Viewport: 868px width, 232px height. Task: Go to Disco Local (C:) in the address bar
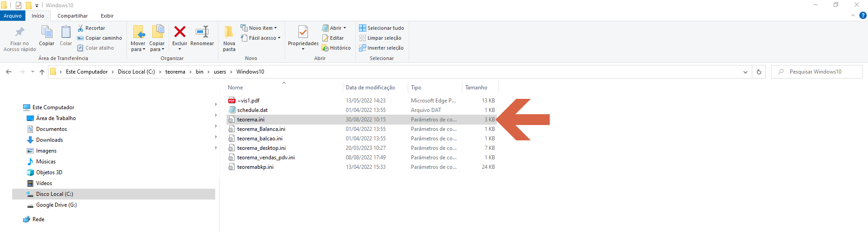click(137, 72)
